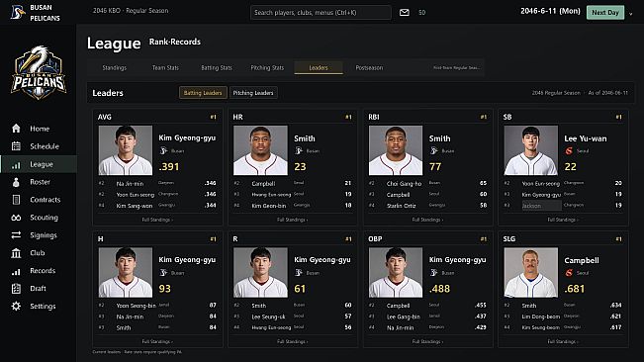
Task: Open the Scouting menu item
Action: tap(39, 218)
